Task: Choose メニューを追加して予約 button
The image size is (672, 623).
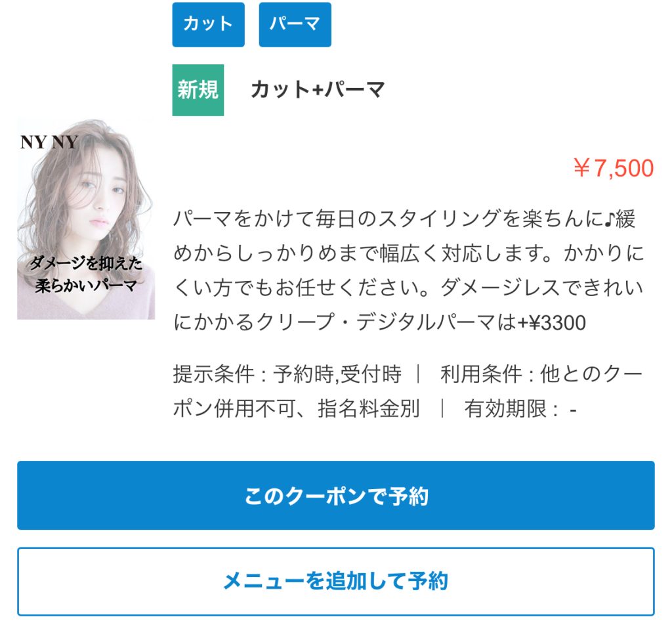Action: (x=336, y=582)
